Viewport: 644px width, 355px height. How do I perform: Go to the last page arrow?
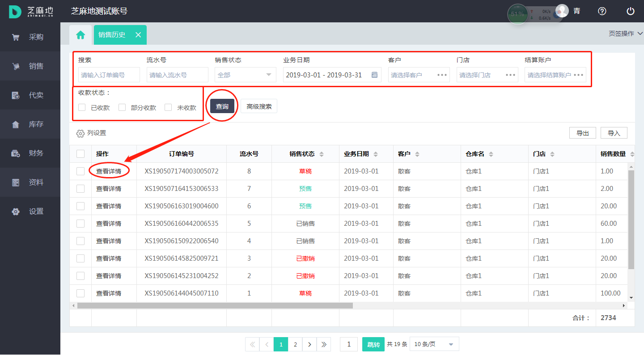(324, 344)
